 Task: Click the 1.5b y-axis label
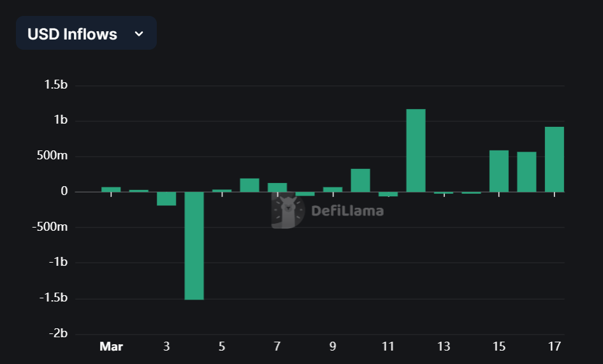55,85
